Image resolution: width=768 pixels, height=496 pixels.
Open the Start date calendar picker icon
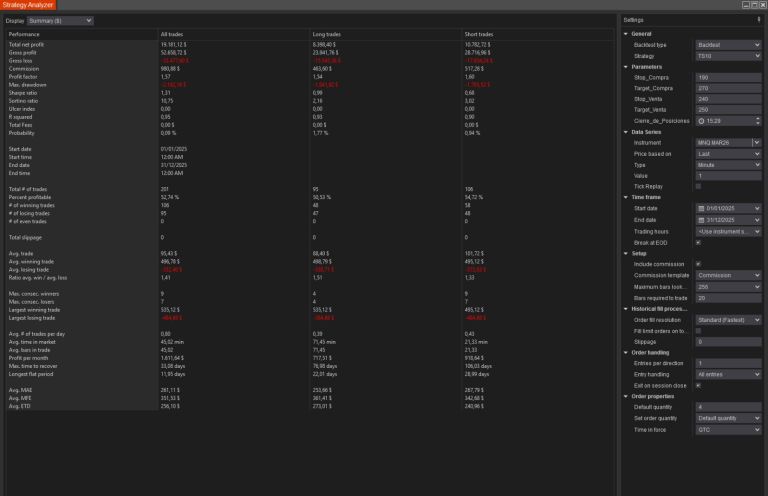pos(701,208)
